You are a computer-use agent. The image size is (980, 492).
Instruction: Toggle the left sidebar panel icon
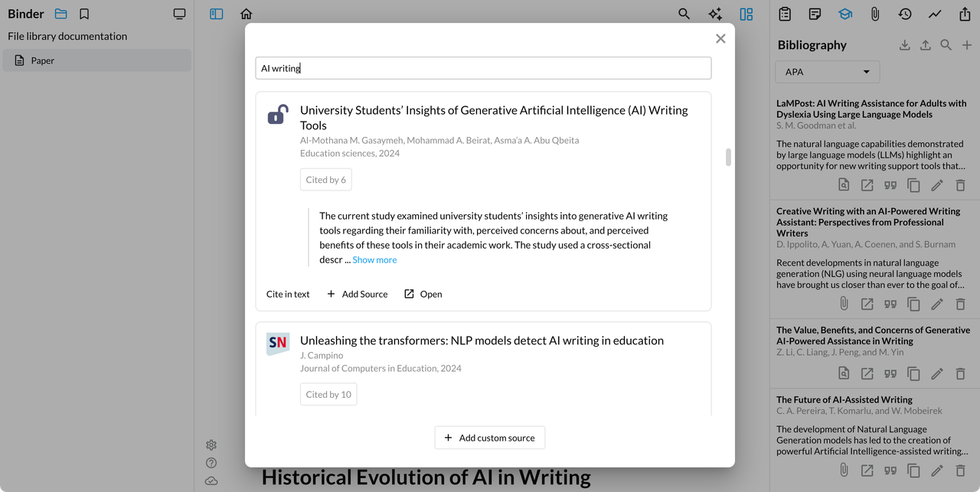[x=217, y=14]
